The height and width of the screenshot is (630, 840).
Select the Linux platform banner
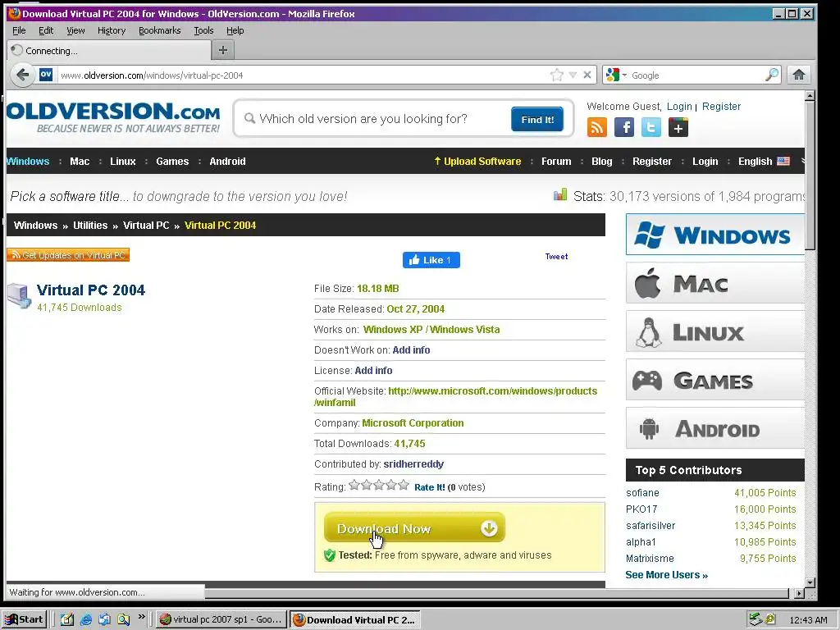715,331
